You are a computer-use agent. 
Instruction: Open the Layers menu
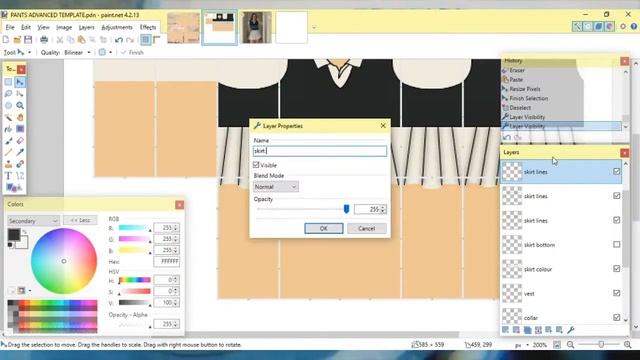(x=86, y=27)
